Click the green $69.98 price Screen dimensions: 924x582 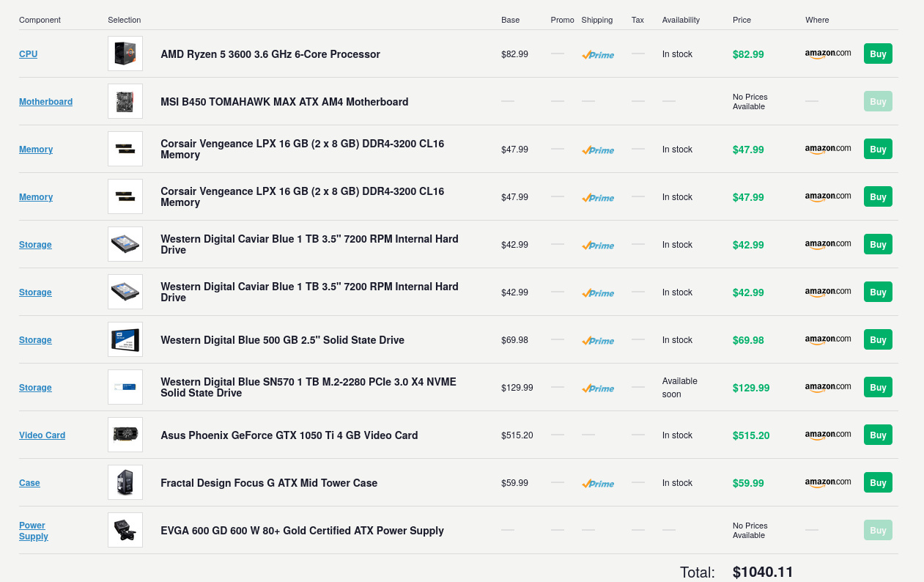click(748, 340)
